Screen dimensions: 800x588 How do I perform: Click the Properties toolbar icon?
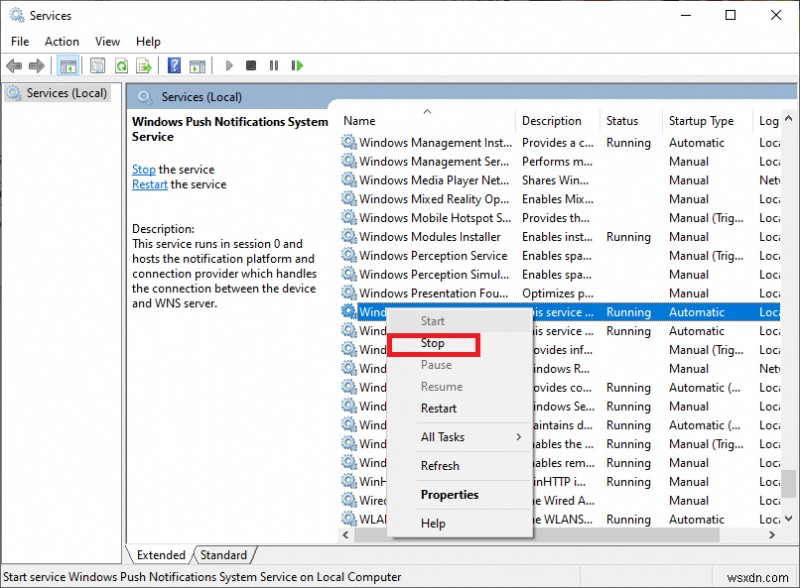[97, 66]
